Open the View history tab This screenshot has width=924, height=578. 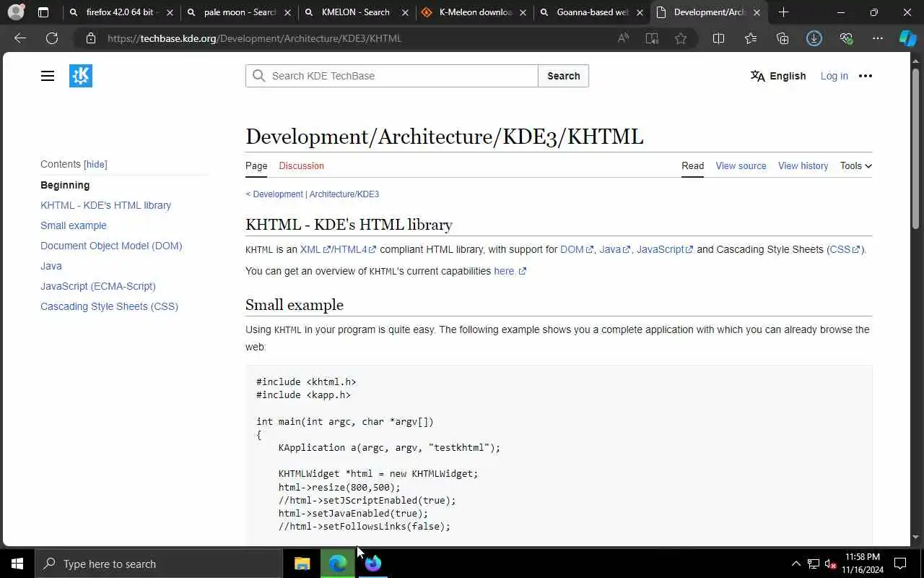tap(803, 165)
